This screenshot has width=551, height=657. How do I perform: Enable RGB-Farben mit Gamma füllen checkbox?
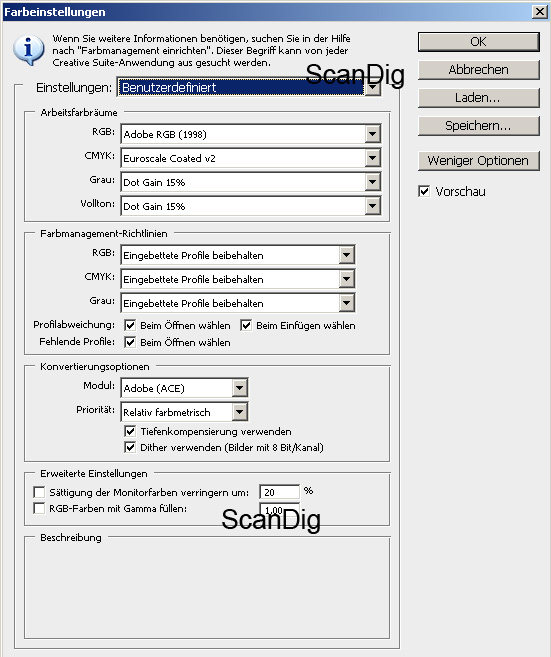point(39,508)
